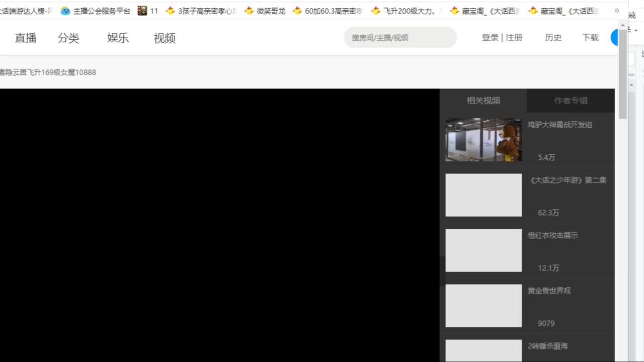This screenshot has width=644, height=362.
Task: Switch to the 视频 section
Action: coord(165,38)
